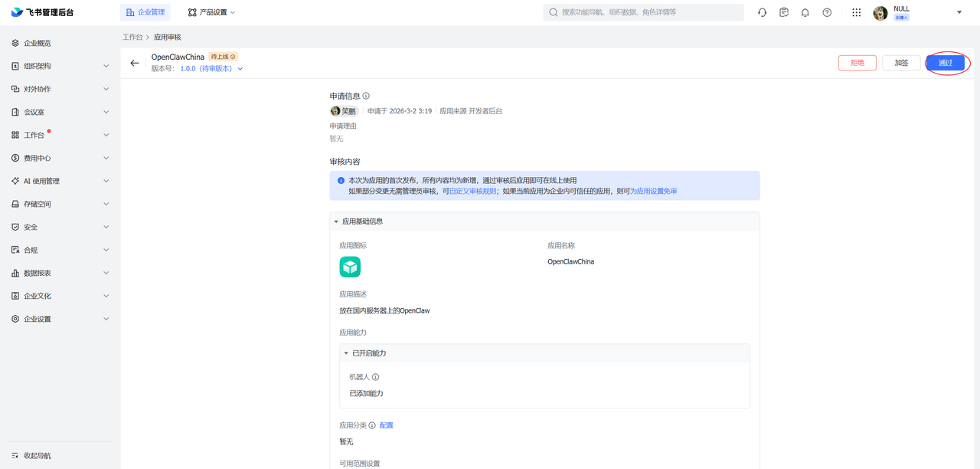Expand 企业文化 chevron in sidebar

[x=106, y=296]
